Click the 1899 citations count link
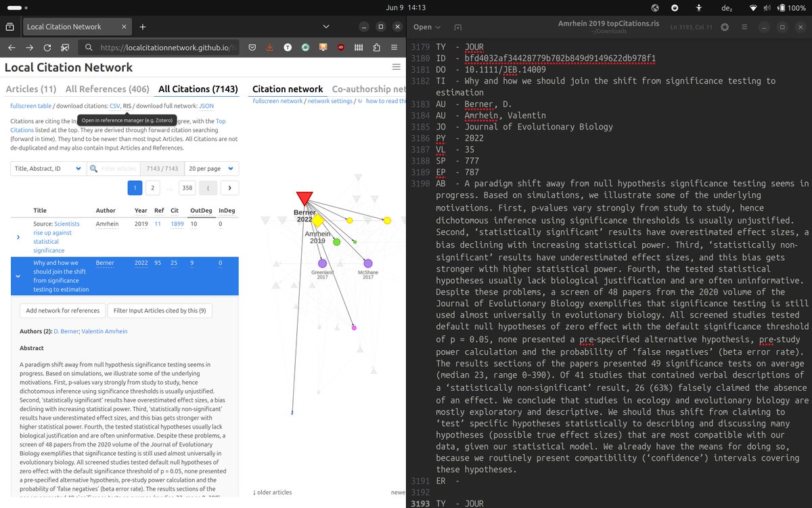Screen dimensions: 812x508 coord(177,224)
